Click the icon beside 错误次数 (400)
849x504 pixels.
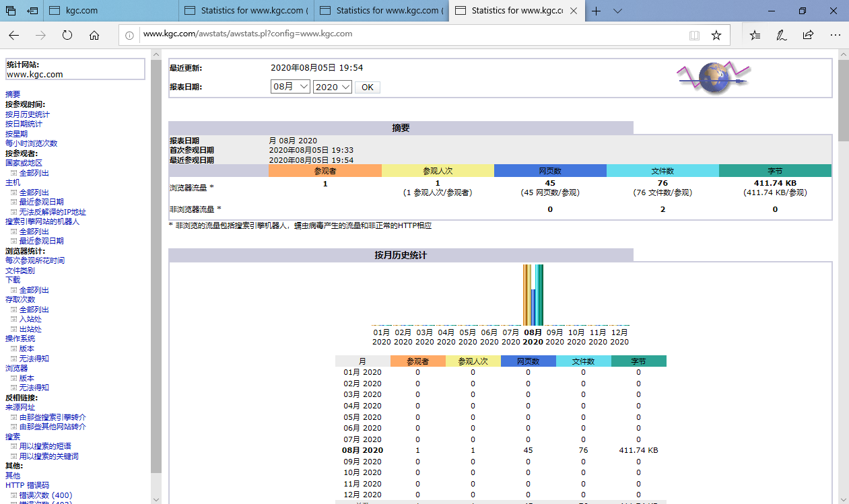click(13, 495)
